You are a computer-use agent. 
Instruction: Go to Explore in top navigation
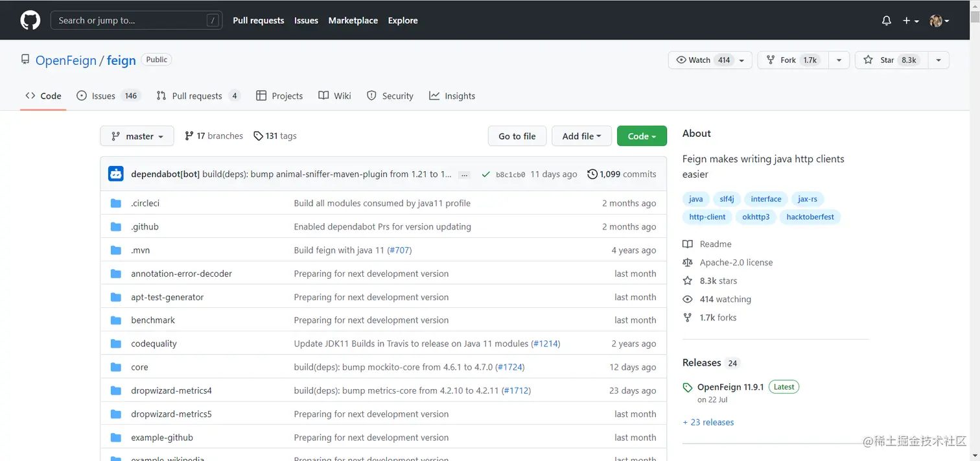pos(403,20)
